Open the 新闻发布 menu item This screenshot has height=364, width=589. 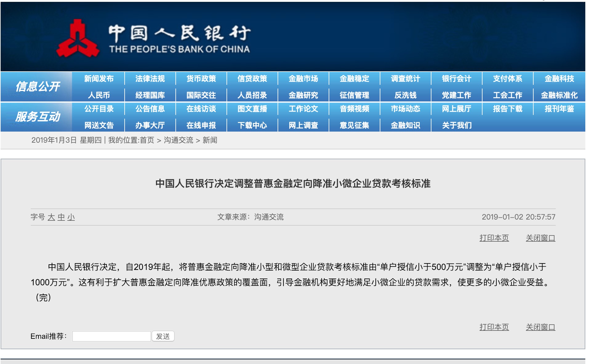99,79
